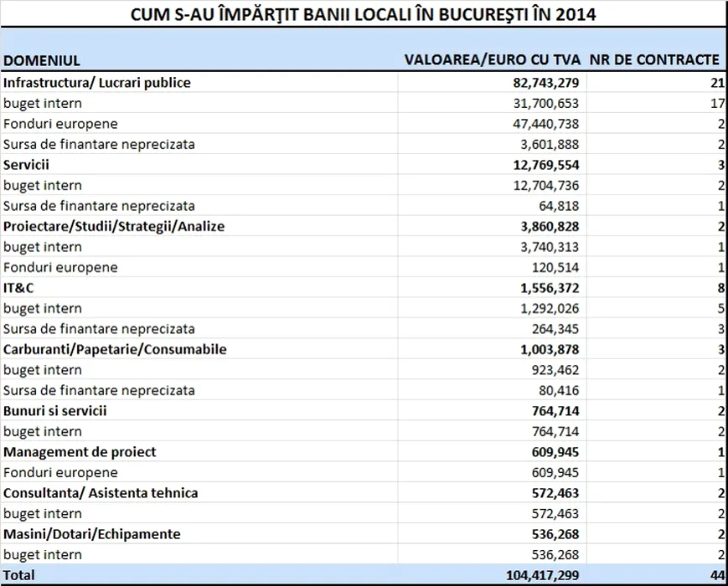Image resolution: width=728 pixels, height=586 pixels.
Task: Select the DOMENIUL column header
Action: coord(42,60)
